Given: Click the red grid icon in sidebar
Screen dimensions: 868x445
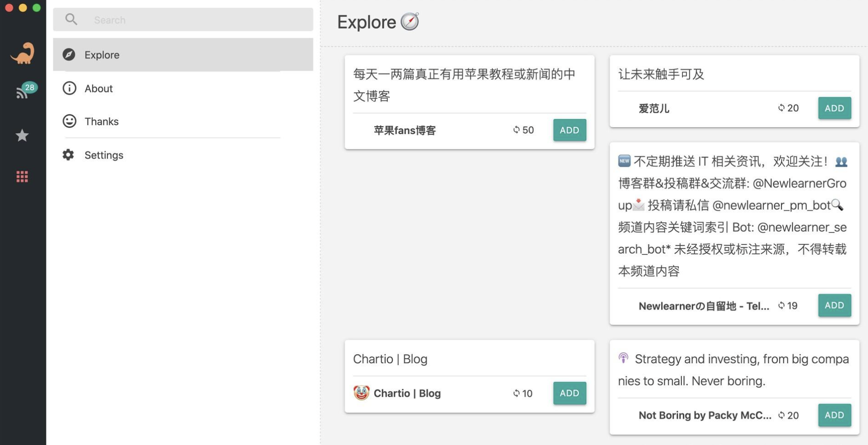Looking at the screenshot, I should 22,176.
